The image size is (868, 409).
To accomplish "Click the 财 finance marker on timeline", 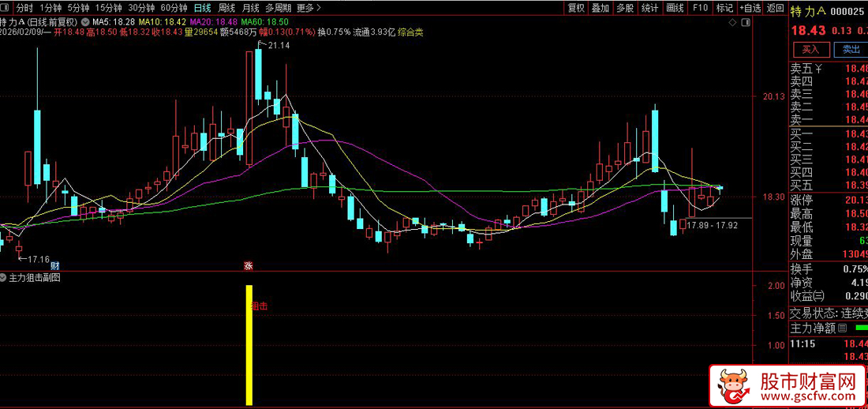I will tap(54, 266).
